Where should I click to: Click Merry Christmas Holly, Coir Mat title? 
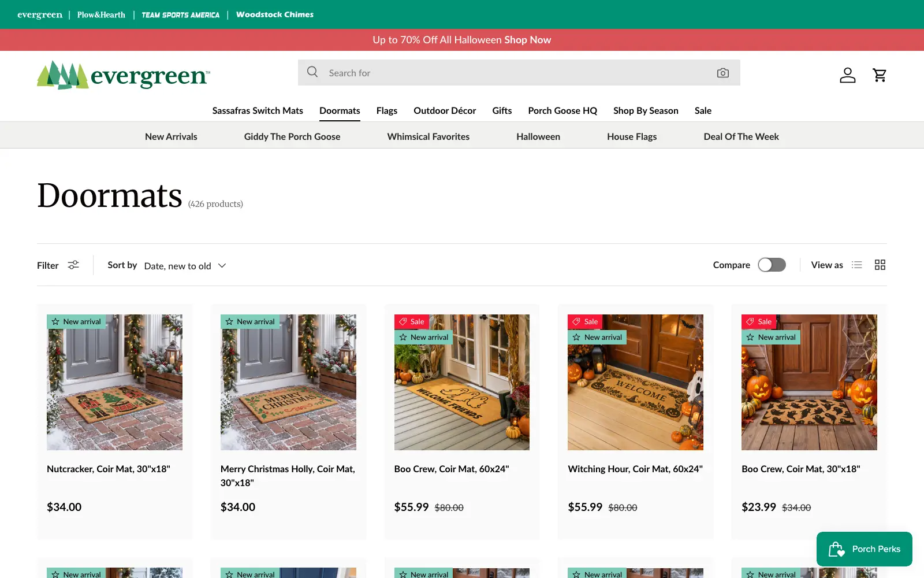(288, 476)
